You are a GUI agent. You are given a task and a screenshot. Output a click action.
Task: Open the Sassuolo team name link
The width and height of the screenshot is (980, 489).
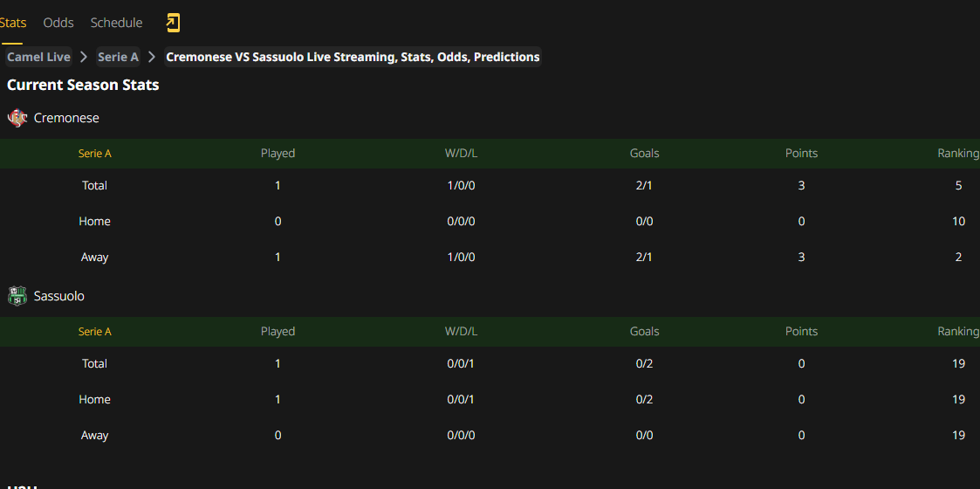click(58, 296)
